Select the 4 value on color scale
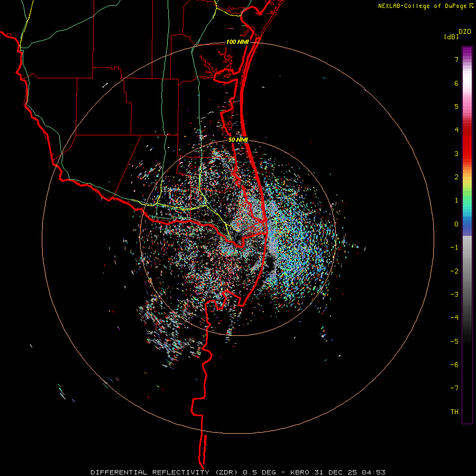Viewport: 476px width, 476px height. 456,130
